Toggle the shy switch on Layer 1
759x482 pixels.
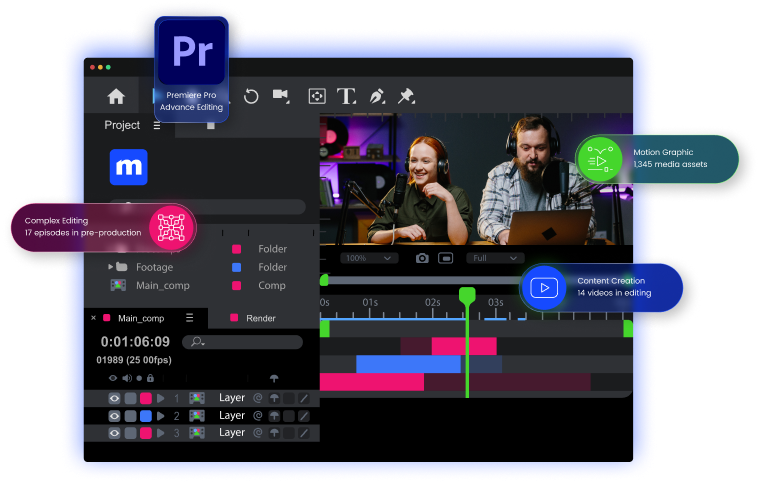click(x=274, y=398)
